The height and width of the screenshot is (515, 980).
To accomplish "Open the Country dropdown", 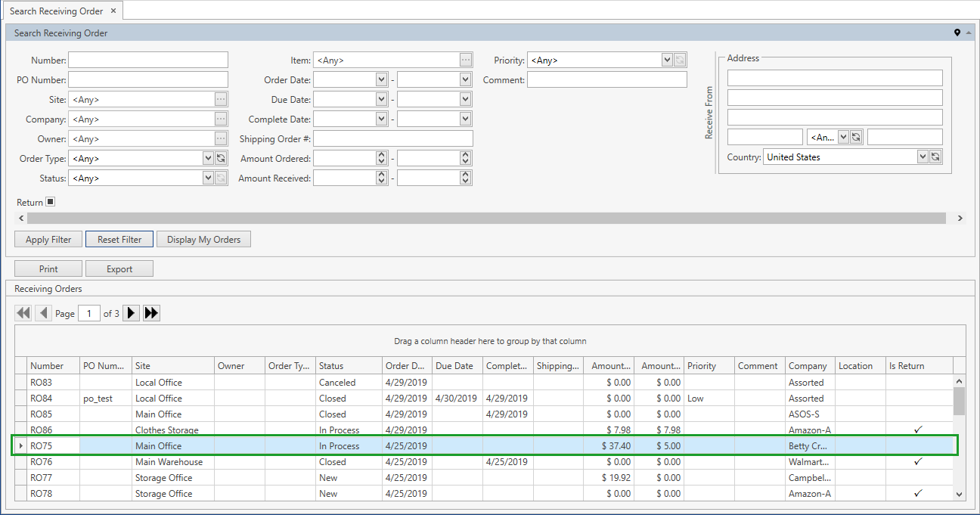I will [x=923, y=156].
